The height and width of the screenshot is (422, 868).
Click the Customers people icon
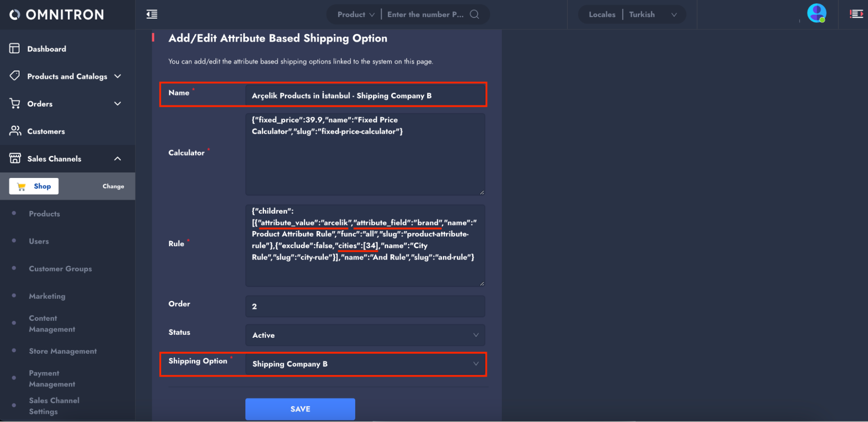coord(15,131)
